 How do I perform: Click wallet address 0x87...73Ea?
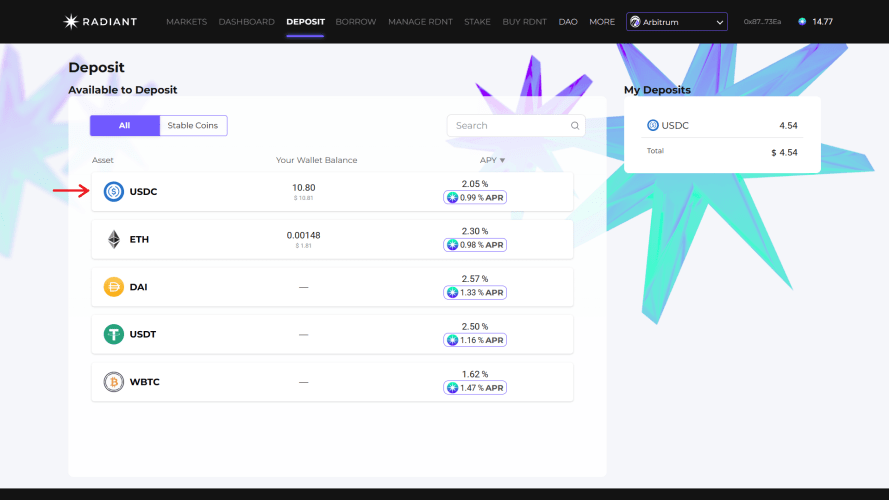tap(762, 22)
